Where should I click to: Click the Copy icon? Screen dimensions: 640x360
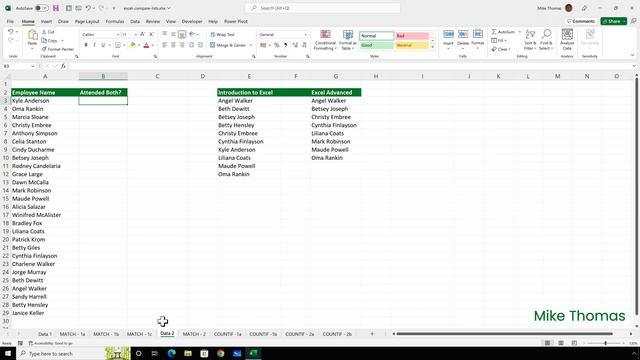[44, 40]
